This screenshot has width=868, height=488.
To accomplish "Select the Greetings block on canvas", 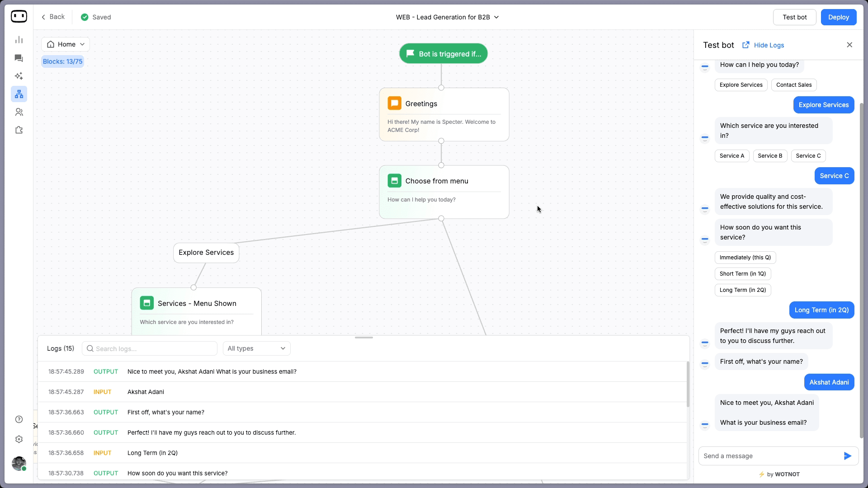I will 443,114.
